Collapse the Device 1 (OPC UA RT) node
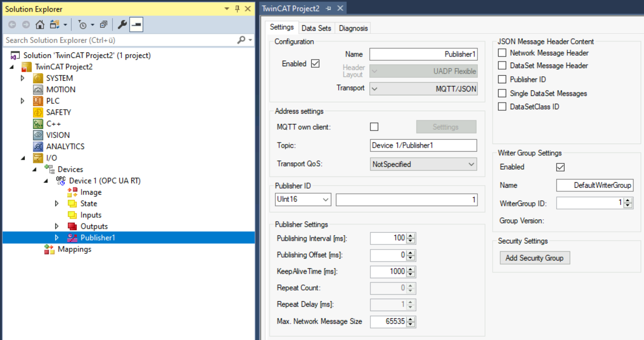The height and width of the screenshot is (340, 644). click(46, 181)
